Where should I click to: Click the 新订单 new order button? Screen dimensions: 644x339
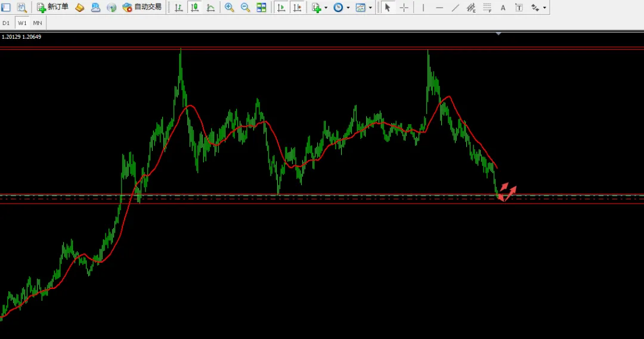(52, 7)
